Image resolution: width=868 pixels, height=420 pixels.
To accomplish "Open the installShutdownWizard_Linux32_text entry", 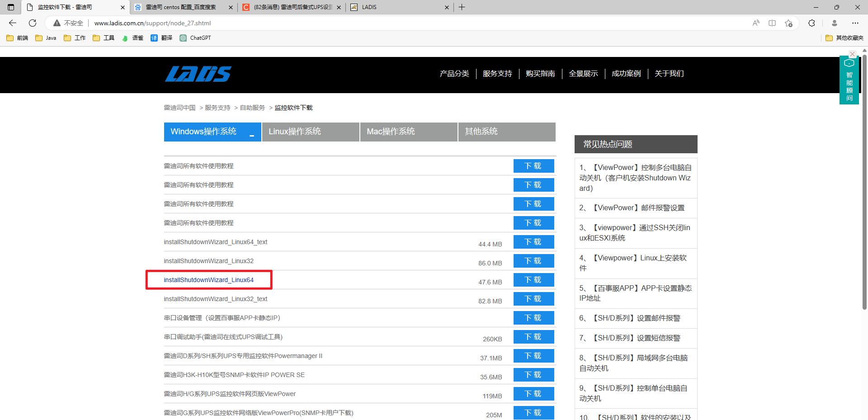I will (x=216, y=299).
